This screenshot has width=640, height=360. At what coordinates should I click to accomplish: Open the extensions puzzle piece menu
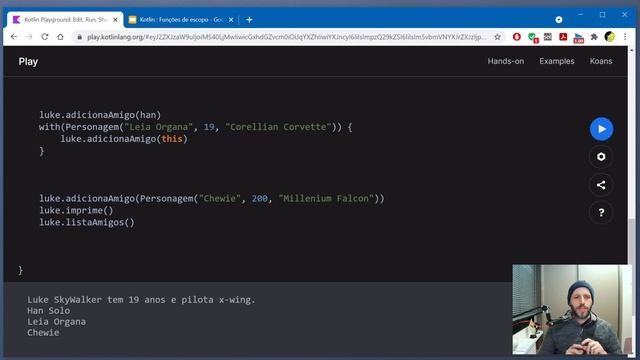pyautogui.click(x=594, y=37)
